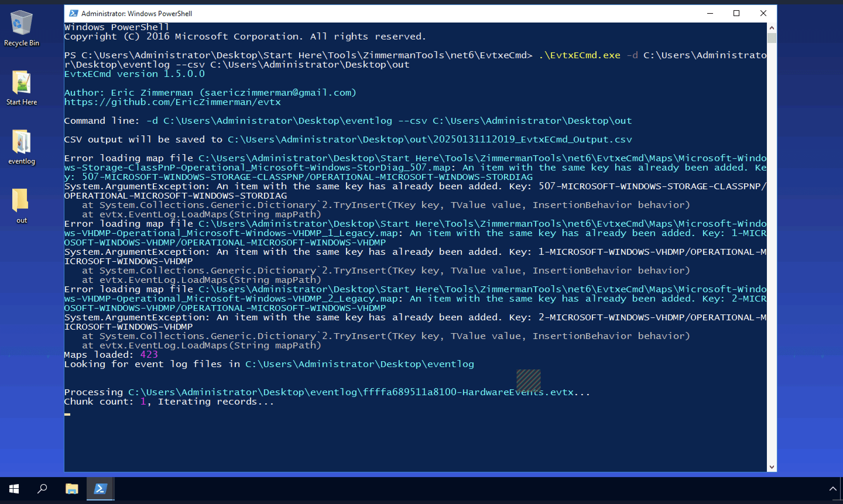Click the scrollbar thumb in PowerShell window
The image size is (843, 504).
pos(771,38)
